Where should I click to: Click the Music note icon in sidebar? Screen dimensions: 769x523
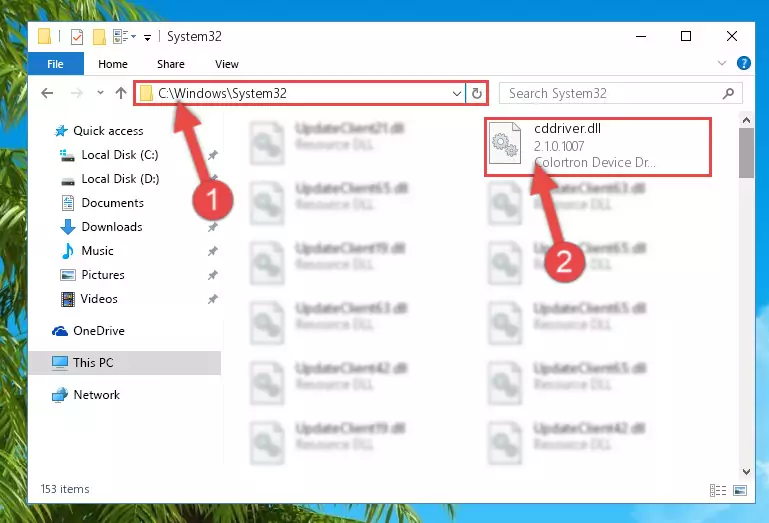coord(68,251)
